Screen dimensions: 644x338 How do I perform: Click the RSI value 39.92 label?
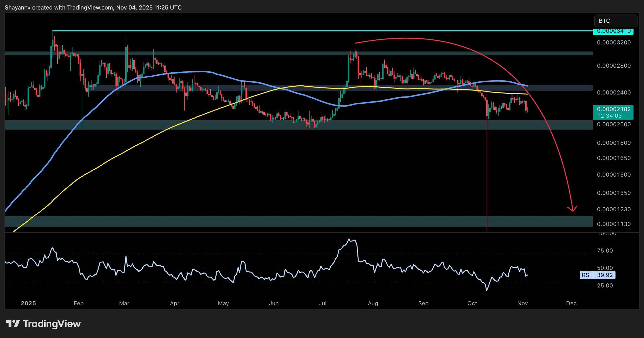pyautogui.click(x=605, y=275)
